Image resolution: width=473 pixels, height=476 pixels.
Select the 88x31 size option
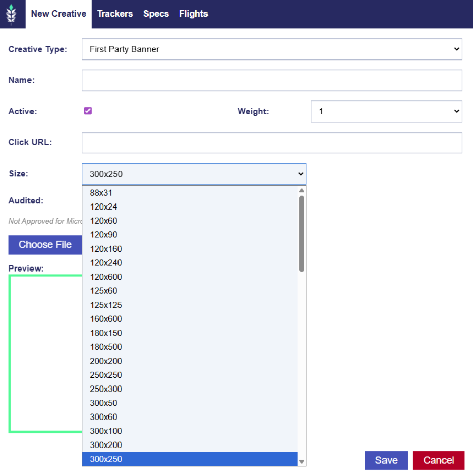(101, 193)
